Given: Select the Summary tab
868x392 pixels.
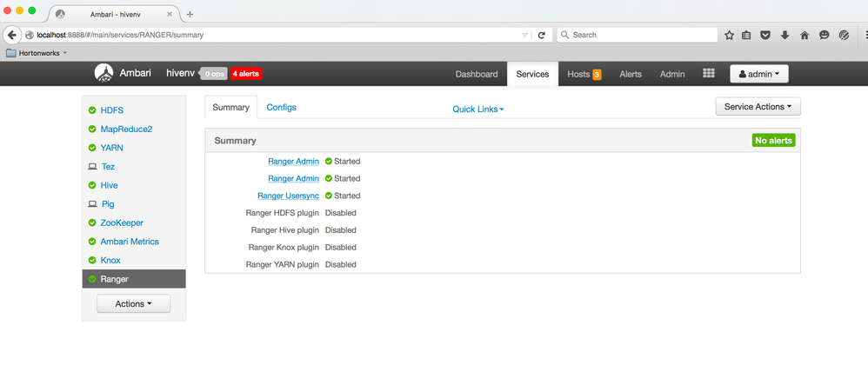Looking at the screenshot, I should [x=230, y=107].
